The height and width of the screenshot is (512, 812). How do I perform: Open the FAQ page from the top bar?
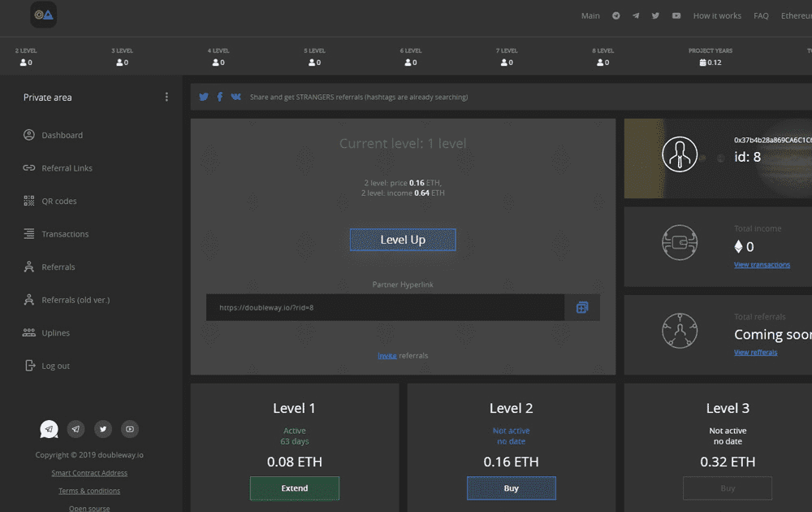pyautogui.click(x=761, y=15)
